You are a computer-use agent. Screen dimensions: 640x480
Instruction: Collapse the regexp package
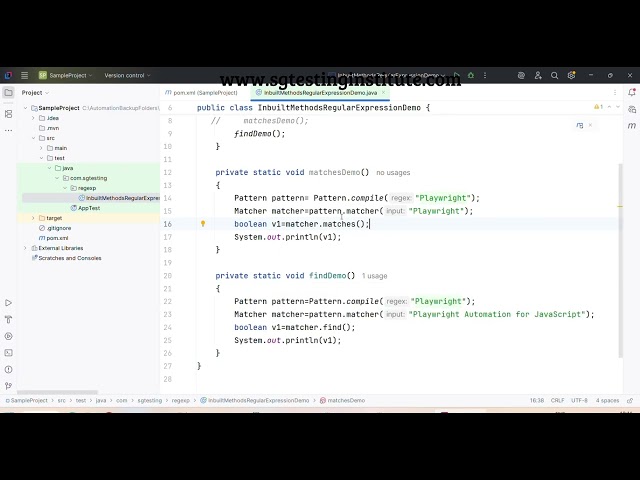(x=65, y=188)
